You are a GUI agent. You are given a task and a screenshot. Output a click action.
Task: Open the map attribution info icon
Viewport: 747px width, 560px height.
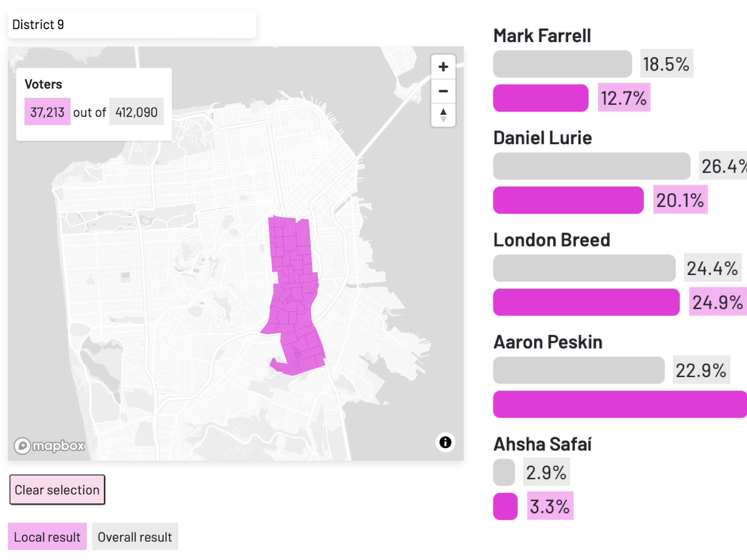[445, 442]
